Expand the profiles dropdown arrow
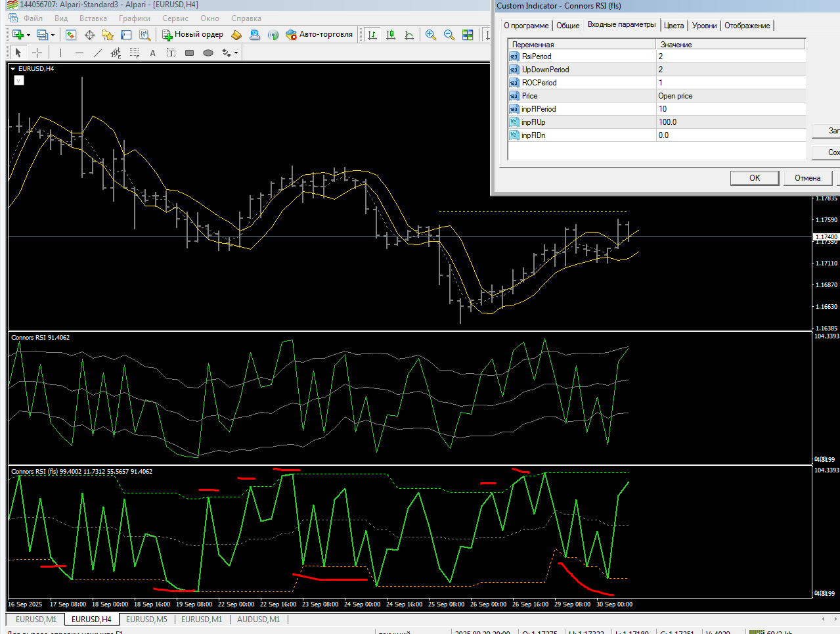The height and width of the screenshot is (634, 840). 53,35
